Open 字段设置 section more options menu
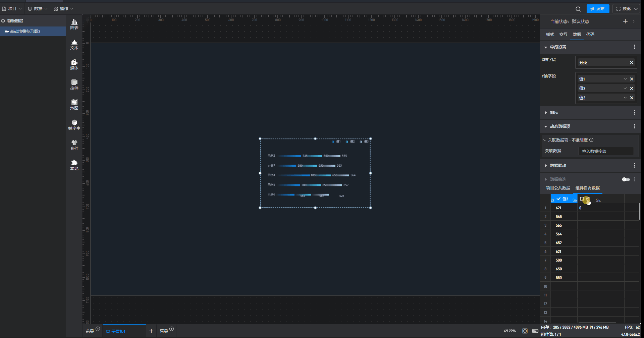 pos(634,47)
